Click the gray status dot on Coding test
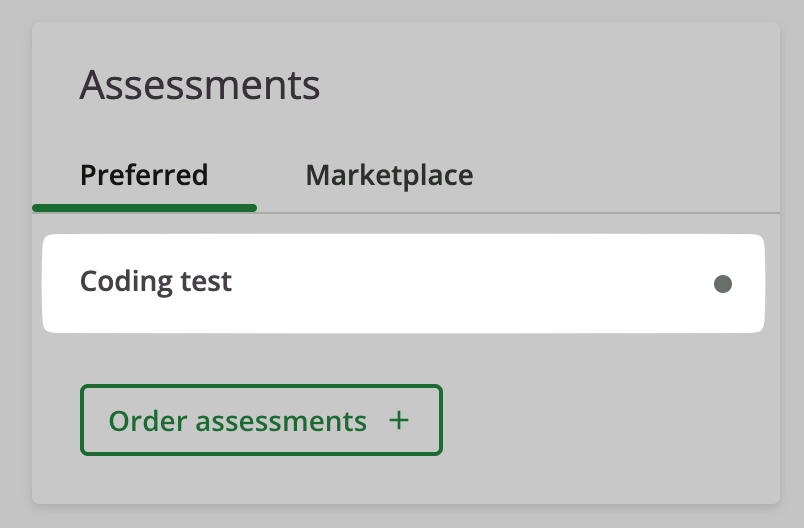Viewport: 804px width, 528px height. point(722,283)
